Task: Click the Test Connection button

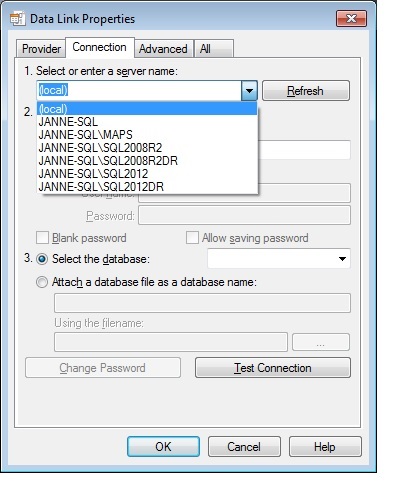Action: [273, 368]
